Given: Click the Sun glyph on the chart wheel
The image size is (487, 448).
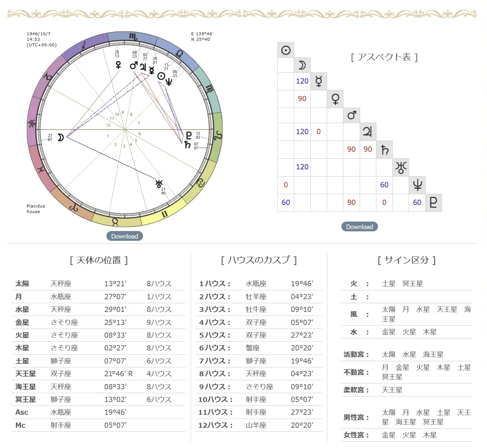Looking at the screenshot, I should tap(161, 76).
